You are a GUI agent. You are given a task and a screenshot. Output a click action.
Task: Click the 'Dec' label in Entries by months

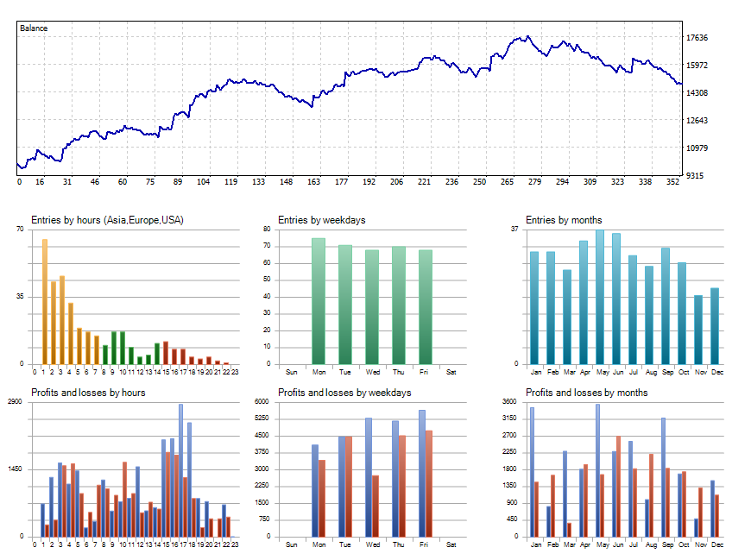(x=717, y=372)
